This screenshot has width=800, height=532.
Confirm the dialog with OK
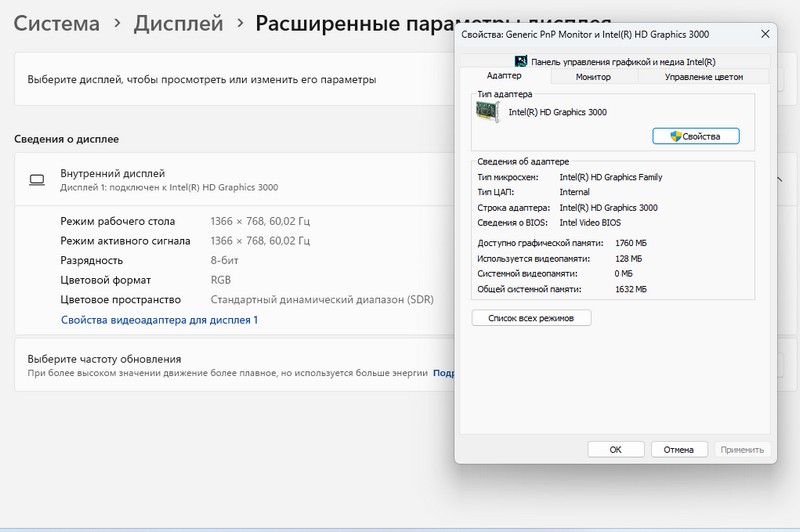click(615, 450)
